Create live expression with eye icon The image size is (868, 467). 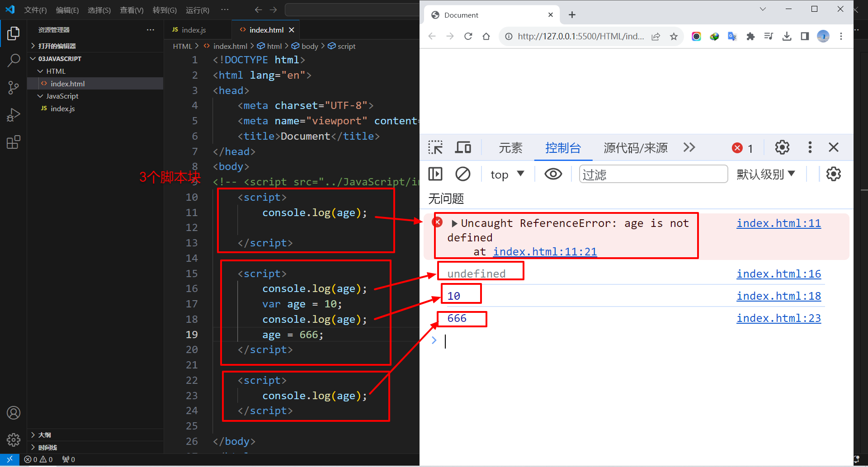click(x=553, y=174)
